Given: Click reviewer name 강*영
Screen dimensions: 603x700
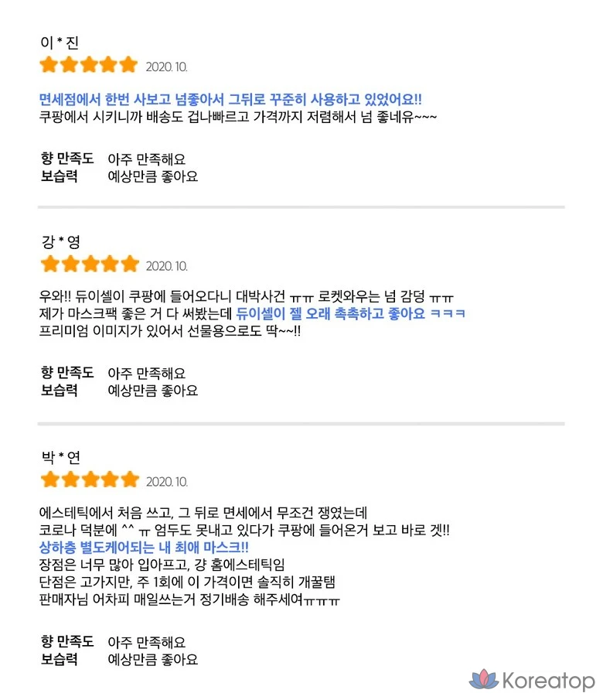Looking at the screenshot, I should click(59, 242).
